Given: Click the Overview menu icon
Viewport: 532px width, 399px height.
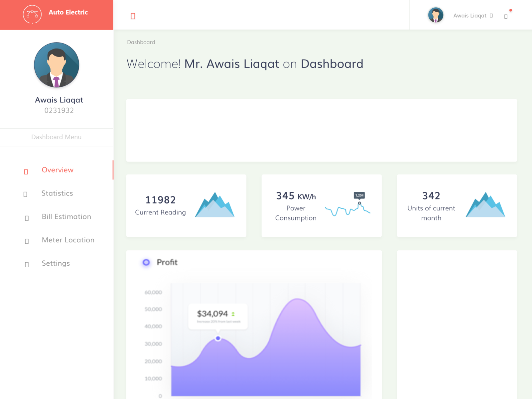Looking at the screenshot, I should click(26, 172).
